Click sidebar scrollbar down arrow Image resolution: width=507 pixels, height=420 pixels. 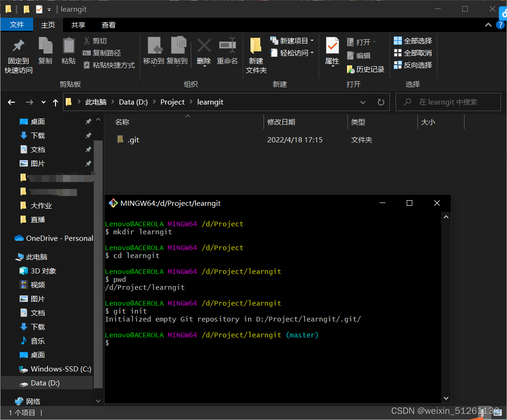tap(98, 401)
